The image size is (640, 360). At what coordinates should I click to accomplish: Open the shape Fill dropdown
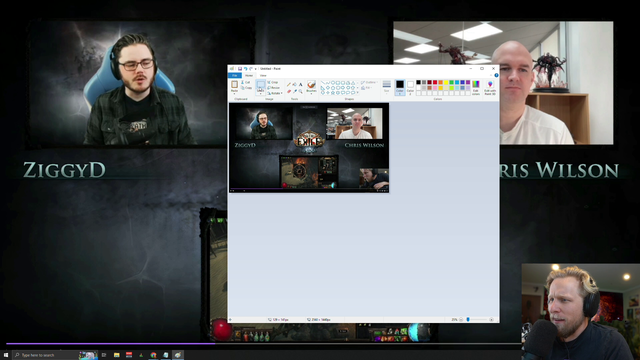(366, 88)
